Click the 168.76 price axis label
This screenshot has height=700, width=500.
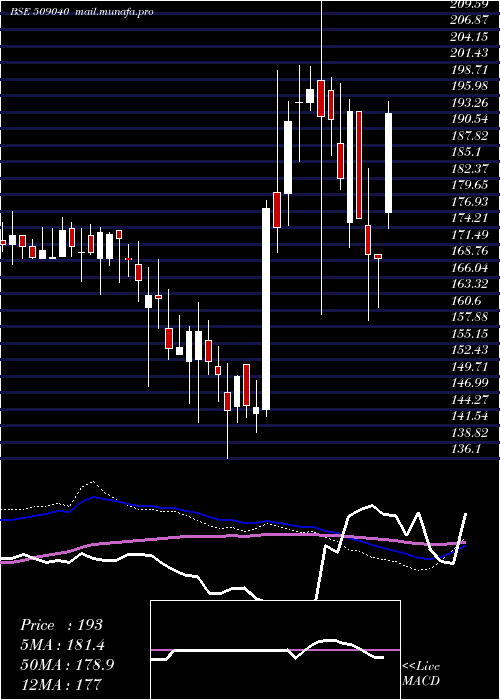click(x=470, y=251)
